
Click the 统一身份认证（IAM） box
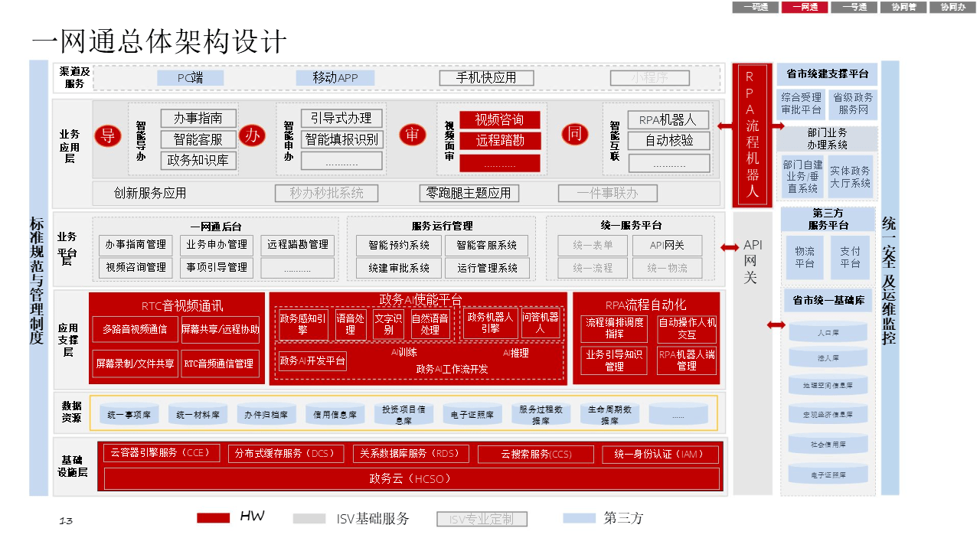coord(661,455)
